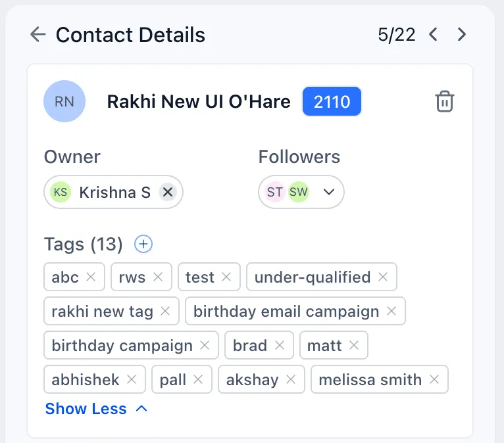Add a new tag with plus icon
This screenshot has height=443, width=504.
(143, 245)
